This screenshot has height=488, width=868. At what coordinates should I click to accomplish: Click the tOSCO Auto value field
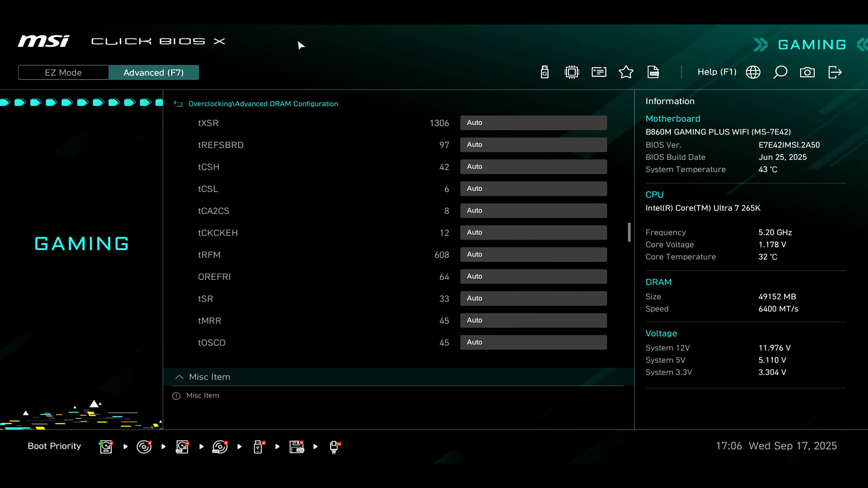click(x=533, y=342)
